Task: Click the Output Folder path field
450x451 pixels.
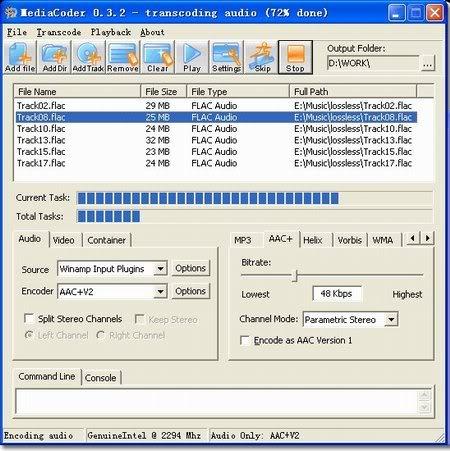Action: (372, 63)
